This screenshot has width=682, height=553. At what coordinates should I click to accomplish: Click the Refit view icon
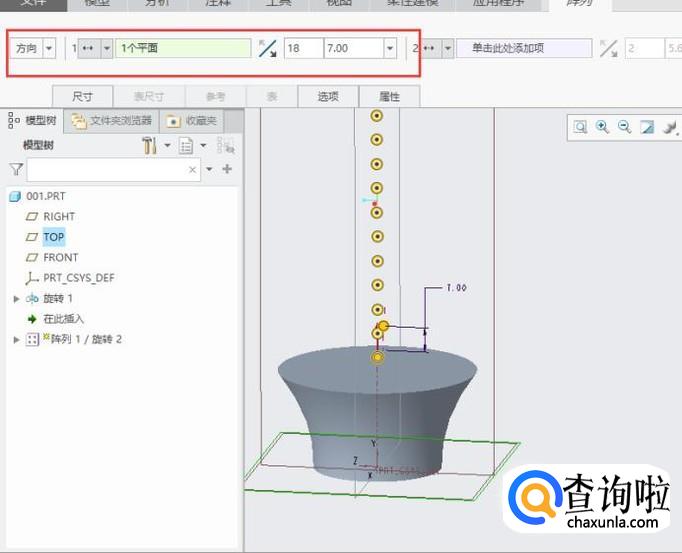[581, 127]
